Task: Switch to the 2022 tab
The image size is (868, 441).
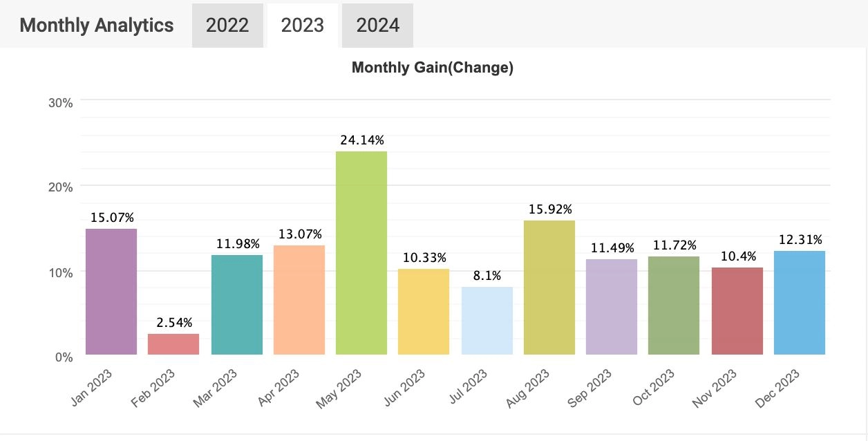Action: pos(227,26)
